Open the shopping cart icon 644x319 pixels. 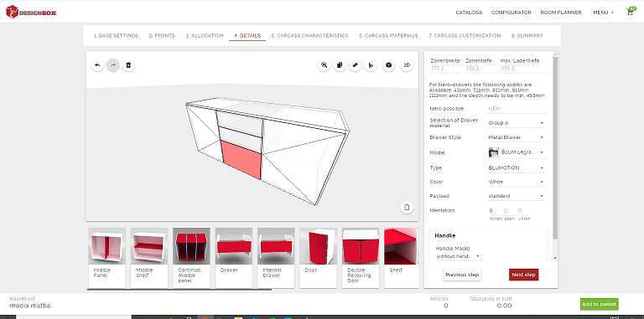pos(631,12)
